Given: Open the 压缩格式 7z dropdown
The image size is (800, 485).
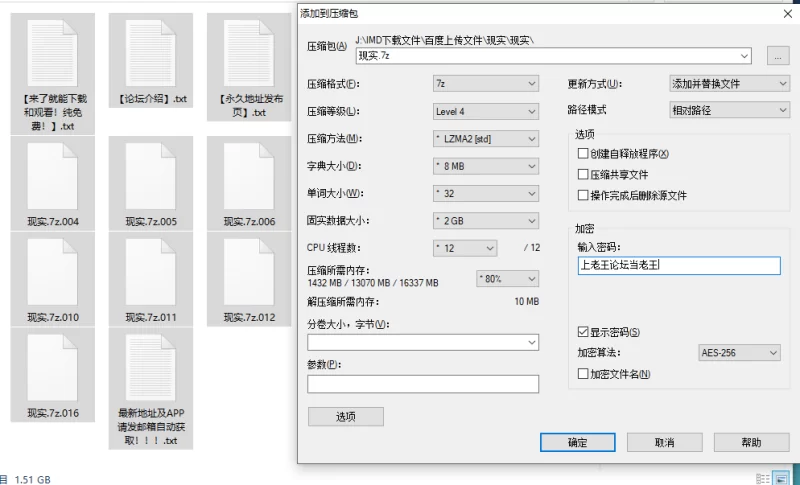Looking at the screenshot, I should pos(485,83).
